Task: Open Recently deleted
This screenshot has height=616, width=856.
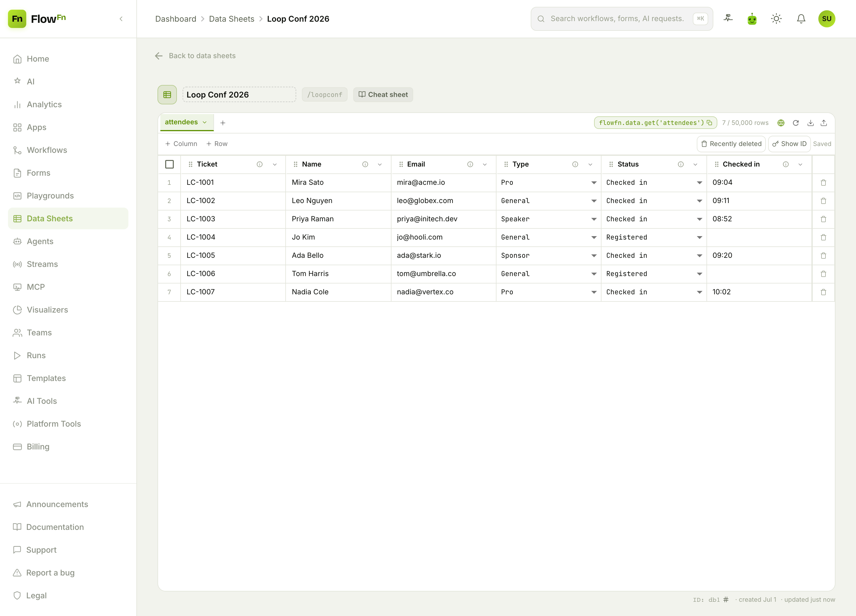Action: tap(731, 144)
